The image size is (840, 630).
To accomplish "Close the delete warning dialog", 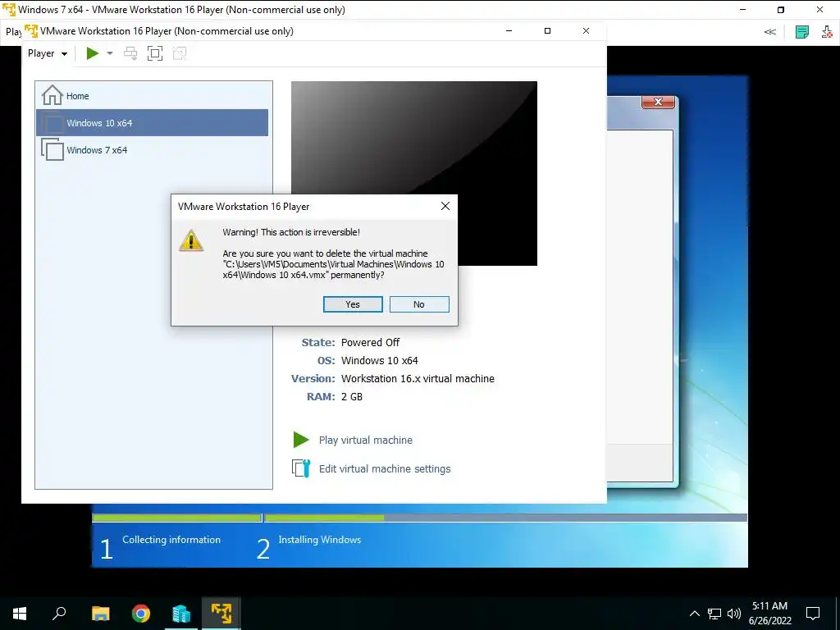I will click(445, 206).
